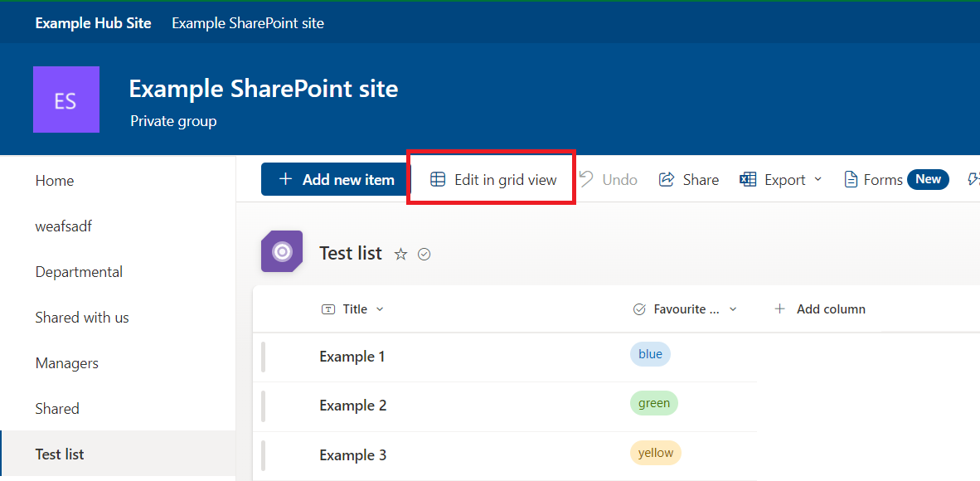The height and width of the screenshot is (481, 980).
Task: Open the Favourite column dropdown
Action: (x=733, y=309)
